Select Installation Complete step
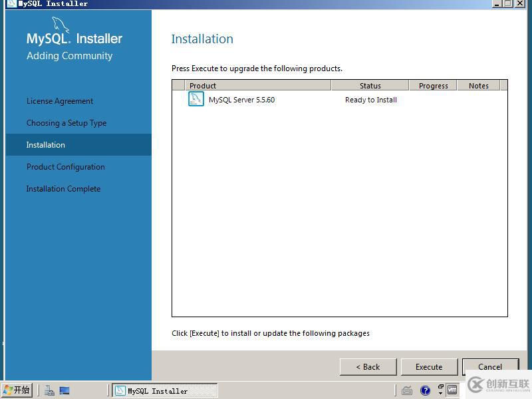Screen dimensions: 532x399 pyautogui.click(x=63, y=189)
